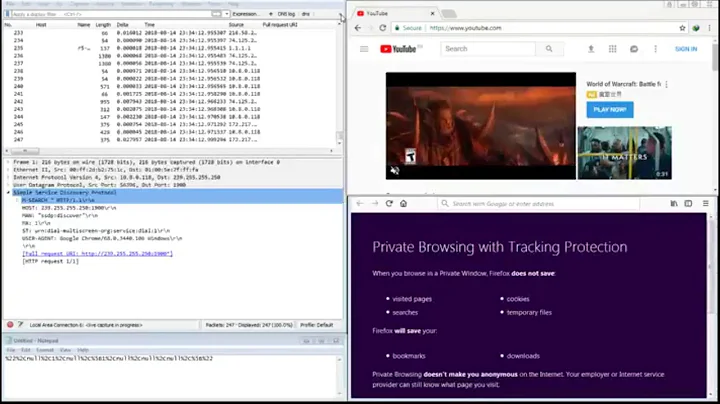The image size is (720, 404).
Task: Open the Notepad Edit menu
Action: 26,350
